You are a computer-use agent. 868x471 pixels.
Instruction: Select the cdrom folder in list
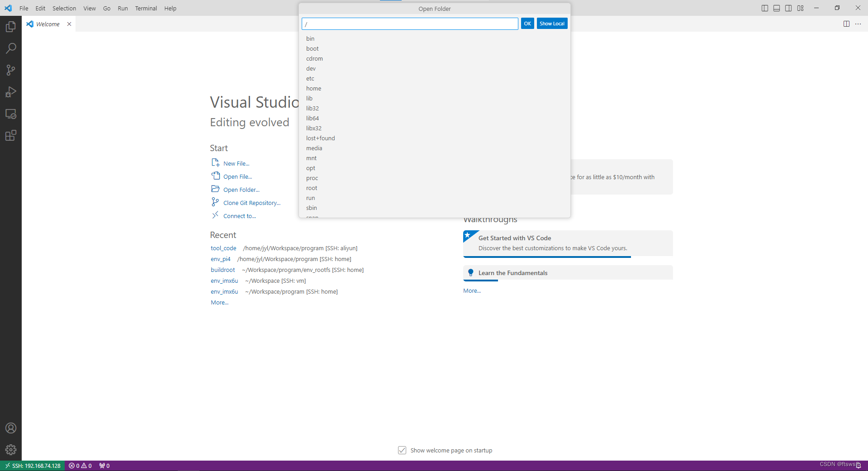click(x=435, y=58)
